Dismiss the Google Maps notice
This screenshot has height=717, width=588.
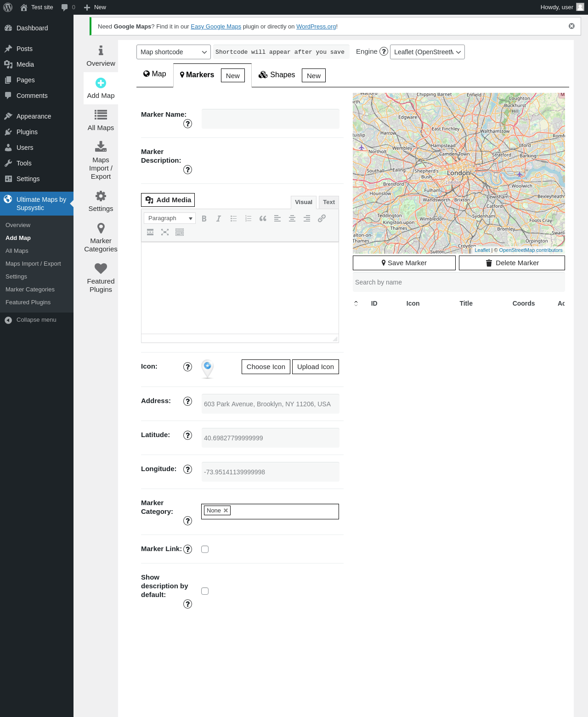571,26
